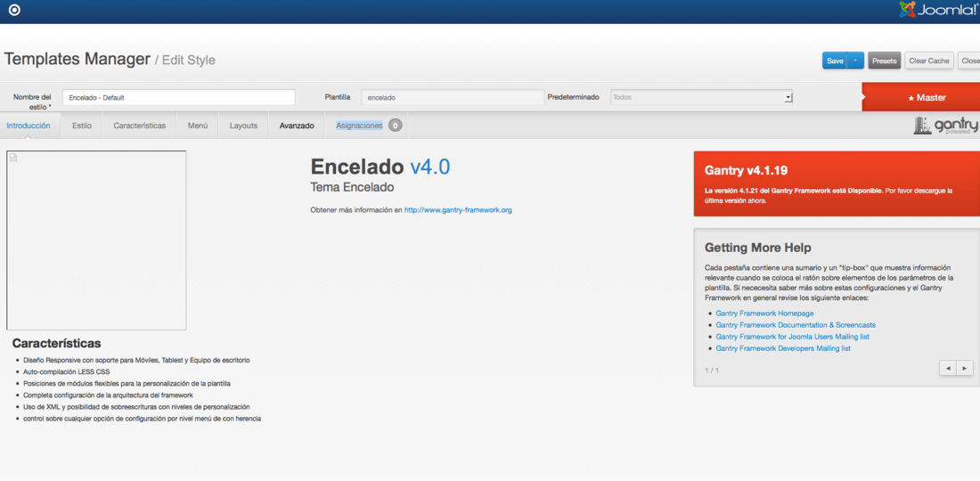Click Completa configuración de la arquitectura line
Viewport: 980px width, 481px height.
click(108, 395)
